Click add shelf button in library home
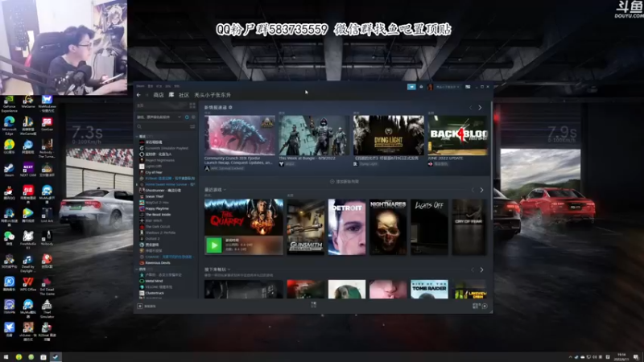Image resolution: width=644 pixels, height=362 pixels. pos(345,182)
